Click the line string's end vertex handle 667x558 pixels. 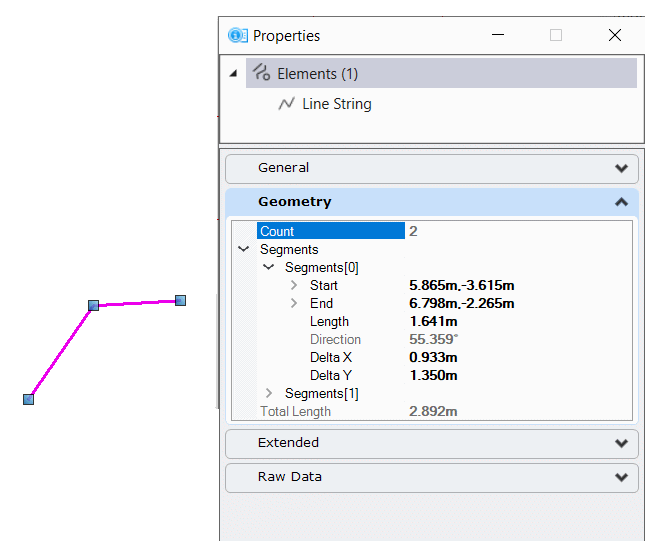[x=180, y=301]
